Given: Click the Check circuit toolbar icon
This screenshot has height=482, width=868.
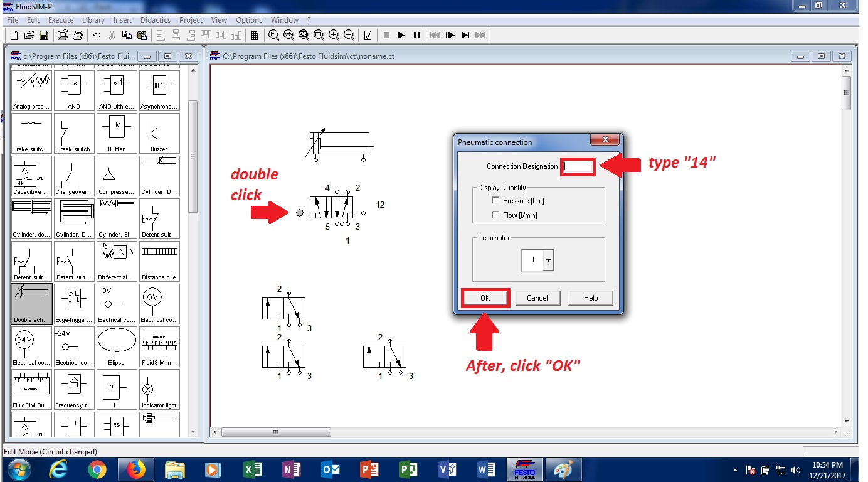Looking at the screenshot, I should click(x=368, y=35).
